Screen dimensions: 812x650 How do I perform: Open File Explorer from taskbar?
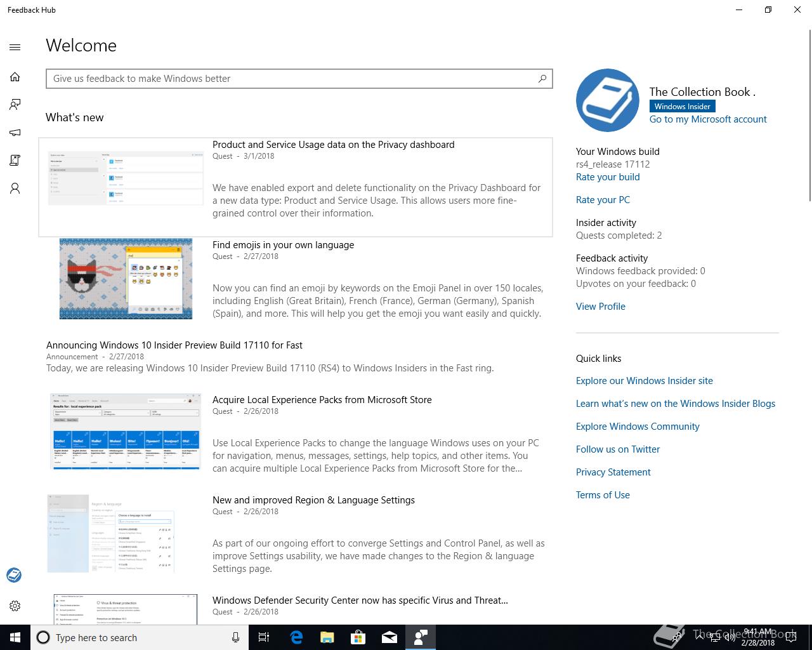click(x=327, y=637)
